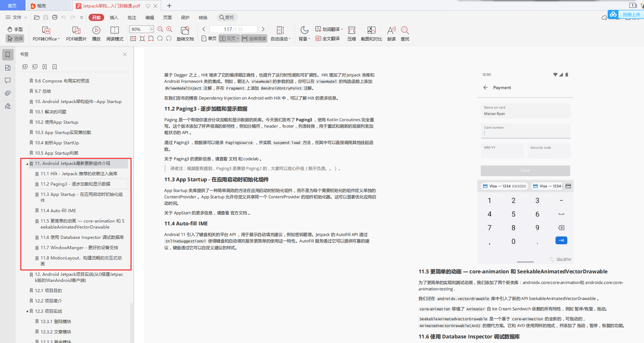Open the comments sidebar panel icon
644x343 pixels.
tap(8, 80)
